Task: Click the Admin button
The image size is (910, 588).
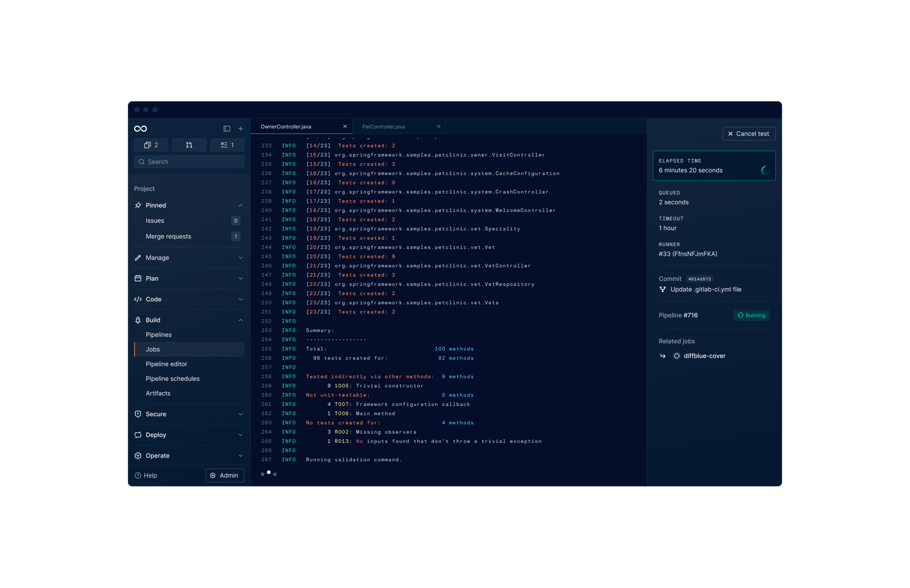Action: click(224, 476)
